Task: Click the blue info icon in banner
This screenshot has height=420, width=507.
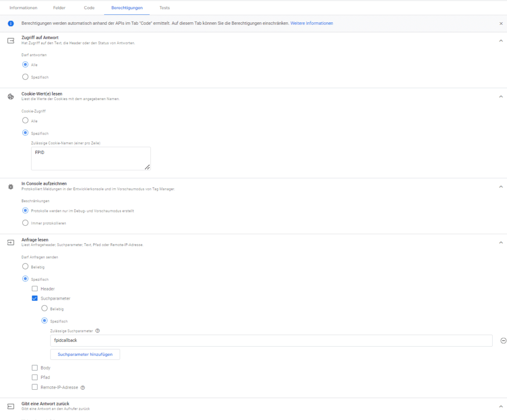Action: [11, 23]
